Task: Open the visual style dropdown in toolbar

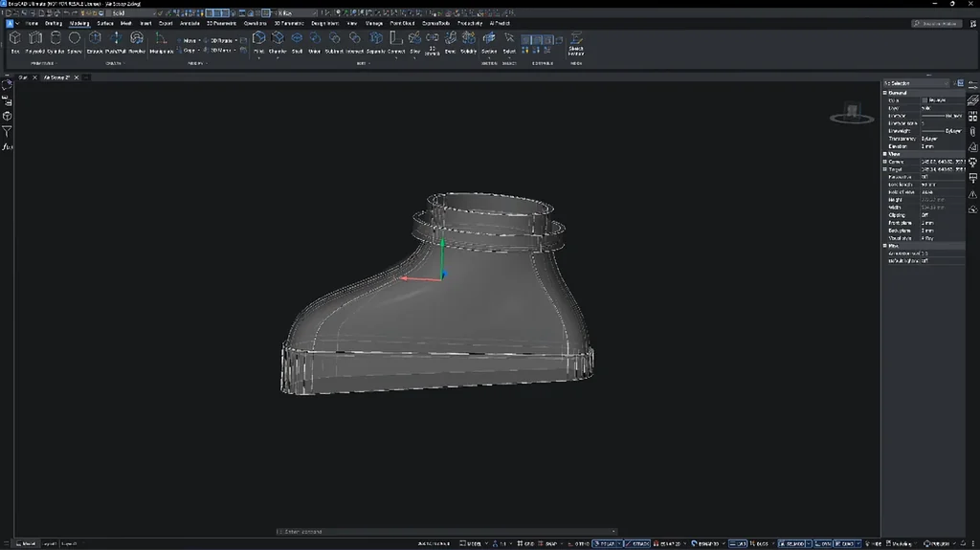Action: coord(297,13)
